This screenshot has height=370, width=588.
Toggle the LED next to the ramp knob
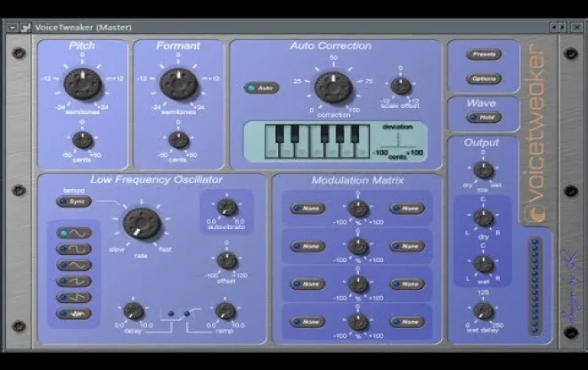[187, 314]
